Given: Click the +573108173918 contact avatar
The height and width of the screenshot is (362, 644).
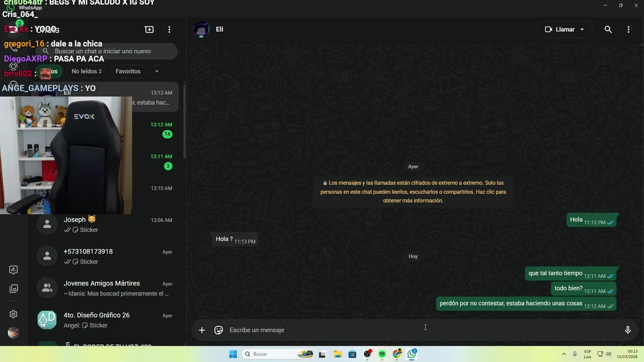Looking at the screenshot, I should [47, 256].
